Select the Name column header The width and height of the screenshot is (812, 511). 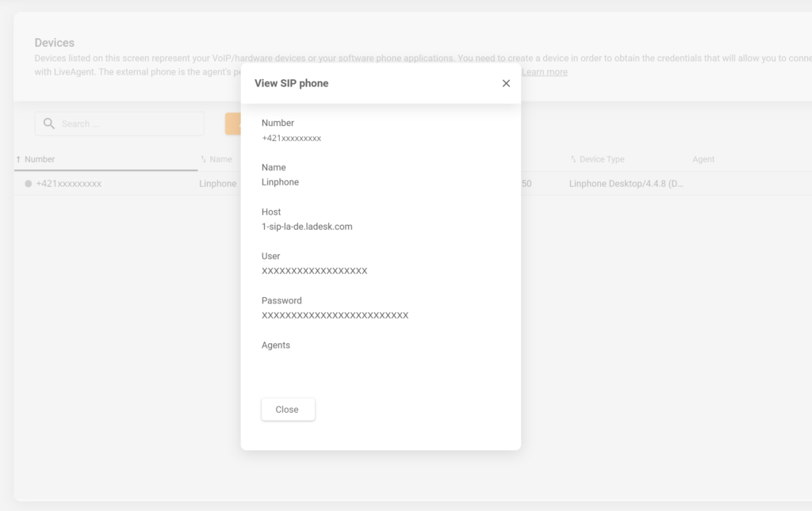click(x=220, y=158)
